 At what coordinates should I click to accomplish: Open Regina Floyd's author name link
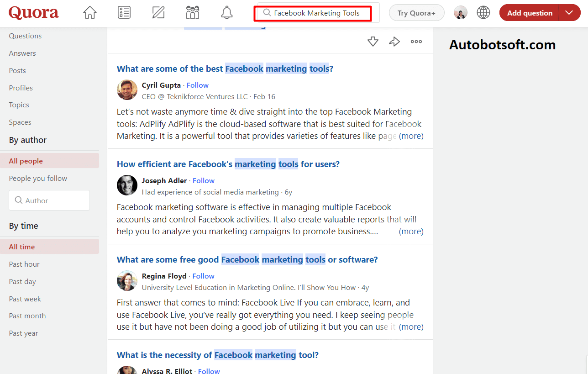click(164, 276)
